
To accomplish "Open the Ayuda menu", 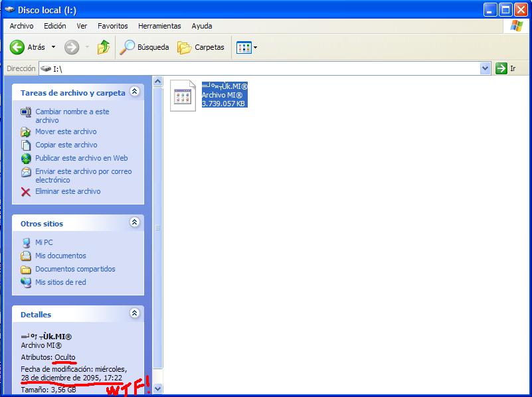I will (202, 26).
